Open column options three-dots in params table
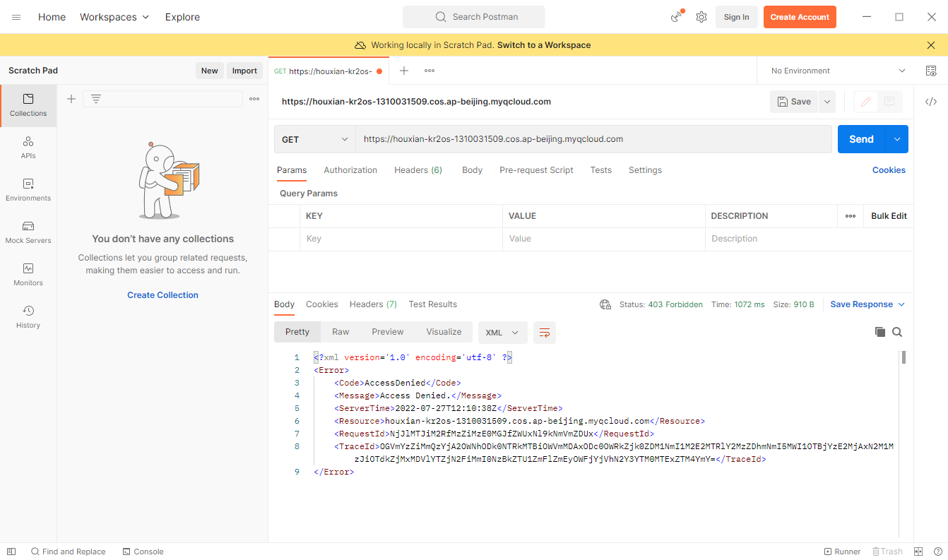This screenshot has height=560, width=948. [x=851, y=216]
